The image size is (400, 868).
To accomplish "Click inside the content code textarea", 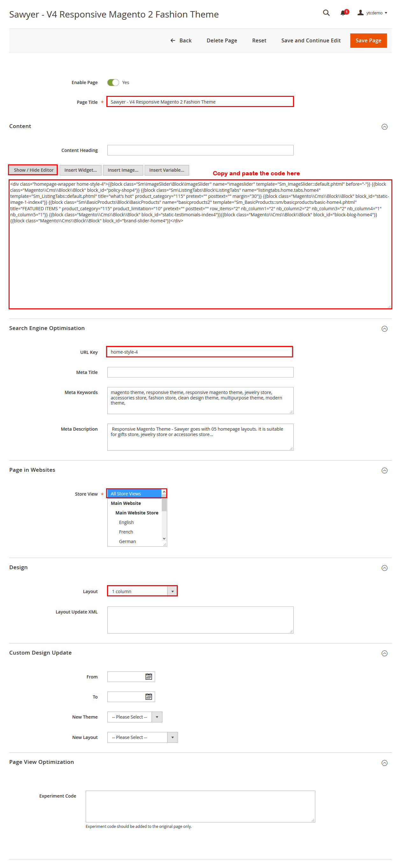I will click(x=200, y=244).
